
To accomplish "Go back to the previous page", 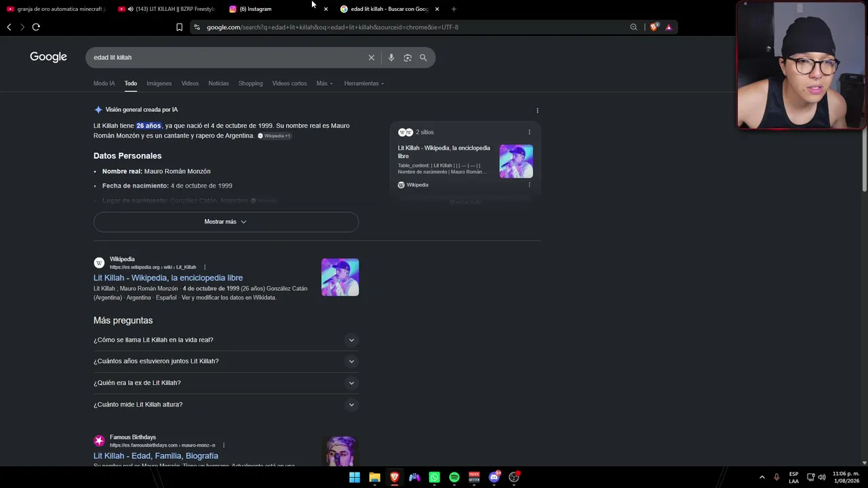I will click(9, 27).
